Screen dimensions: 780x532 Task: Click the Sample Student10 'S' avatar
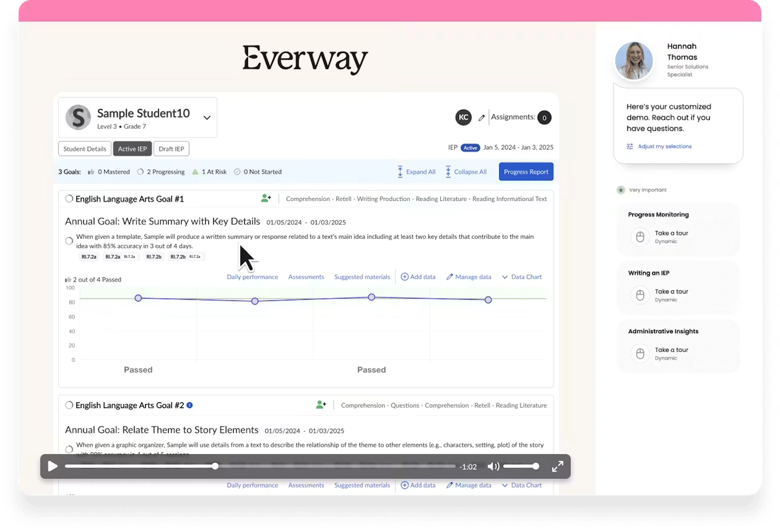pyautogui.click(x=78, y=117)
